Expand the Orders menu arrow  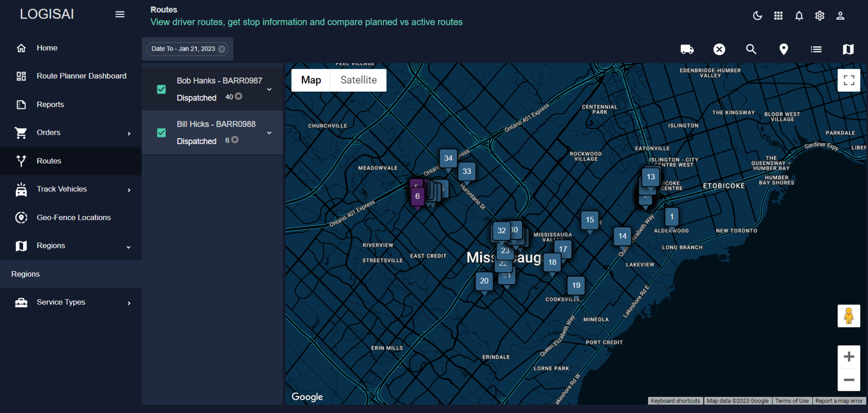tap(129, 134)
